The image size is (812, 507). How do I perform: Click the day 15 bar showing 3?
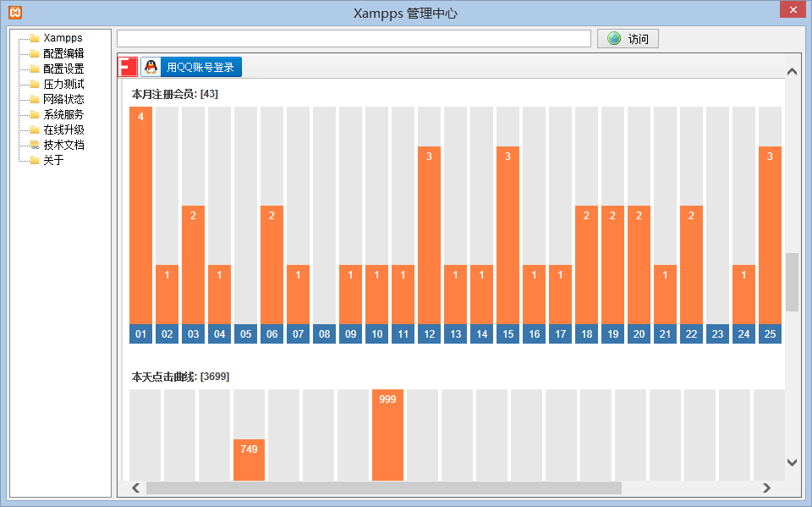pos(508,235)
